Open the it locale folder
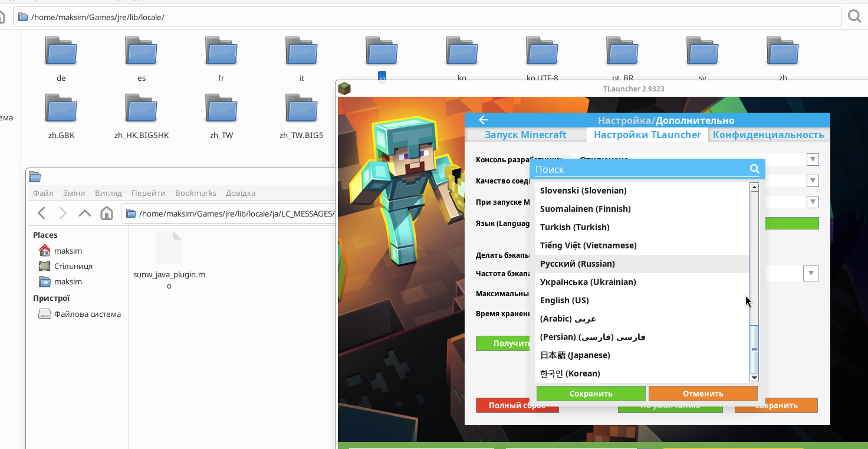The image size is (868, 449). tap(302, 51)
